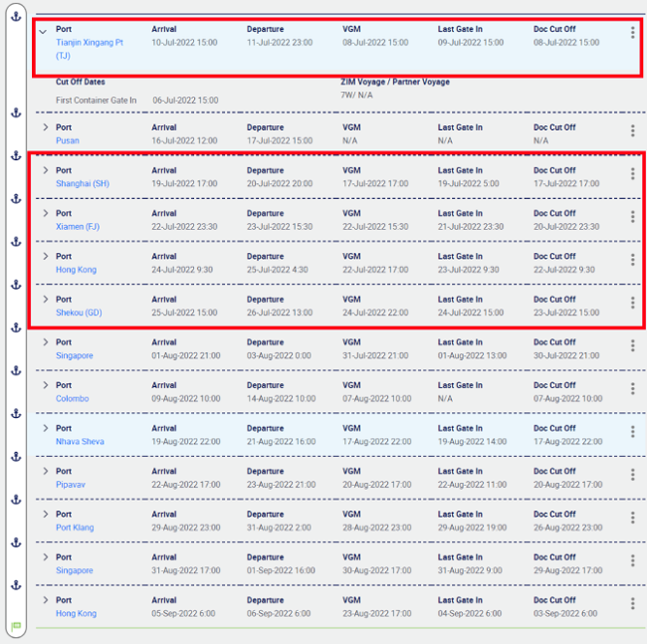Image resolution: width=647 pixels, height=644 pixels.
Task: Open the Colombo port link
Action: coord(73,398)
